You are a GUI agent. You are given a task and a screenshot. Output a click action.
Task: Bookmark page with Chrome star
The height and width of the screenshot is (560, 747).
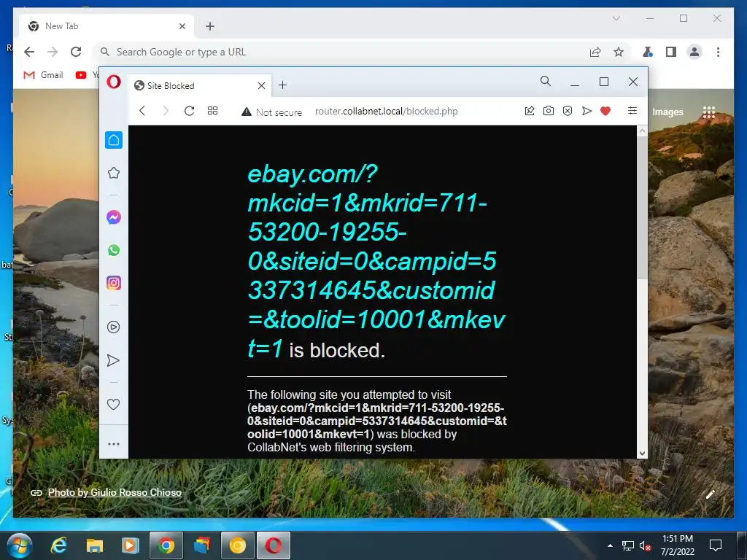tap(619, 52)
